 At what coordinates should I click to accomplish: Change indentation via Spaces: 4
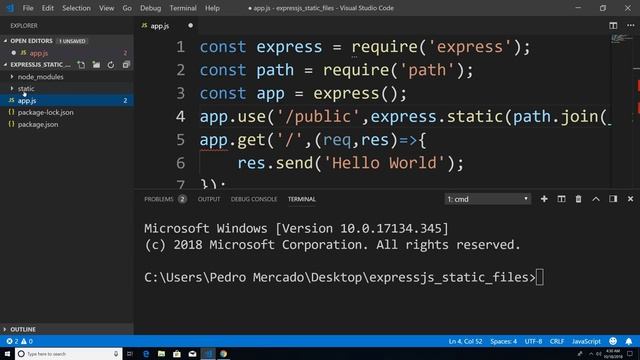click(503, 341)
